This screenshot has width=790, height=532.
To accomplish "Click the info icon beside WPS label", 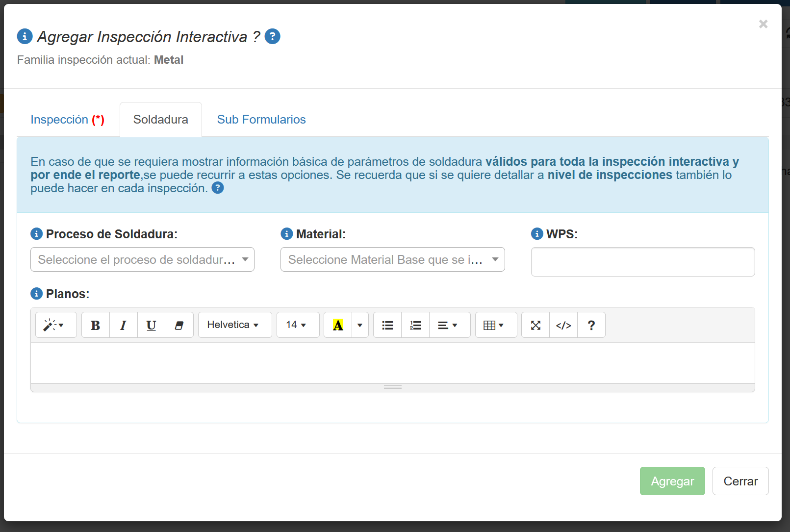I will [537, 234].
